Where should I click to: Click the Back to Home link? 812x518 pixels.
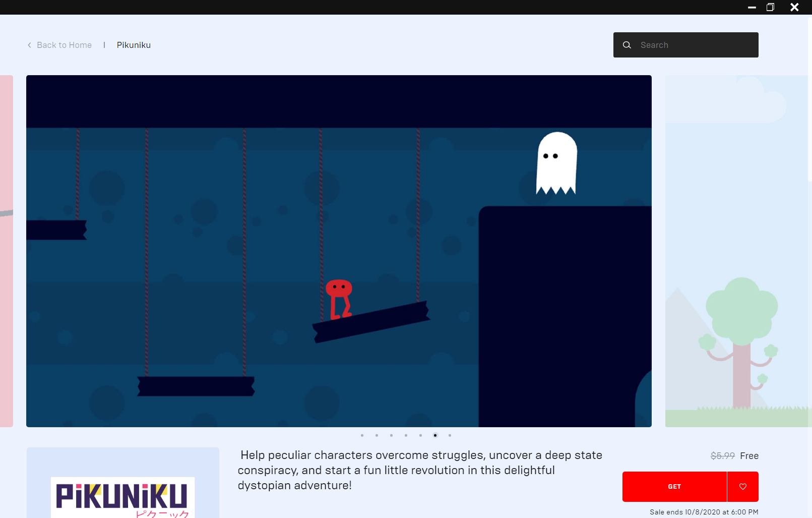64,45
